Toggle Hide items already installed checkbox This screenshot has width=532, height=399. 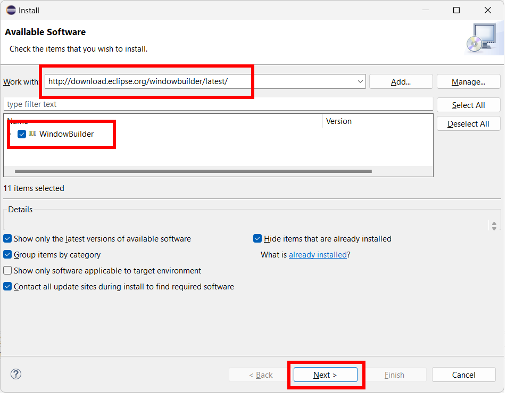(257, 238)
